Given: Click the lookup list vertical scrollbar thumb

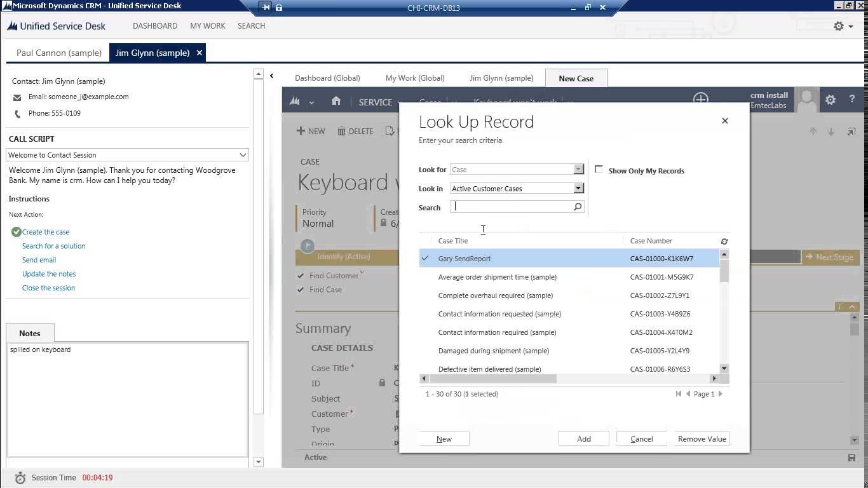Looking at the screenshot, I should pos(724,271).
